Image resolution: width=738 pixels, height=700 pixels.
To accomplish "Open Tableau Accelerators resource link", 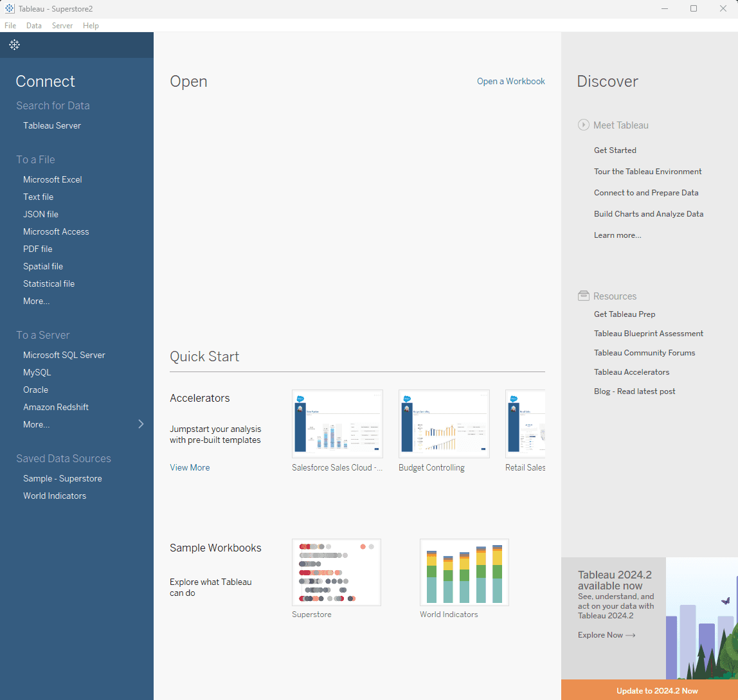I will (632, 372).
